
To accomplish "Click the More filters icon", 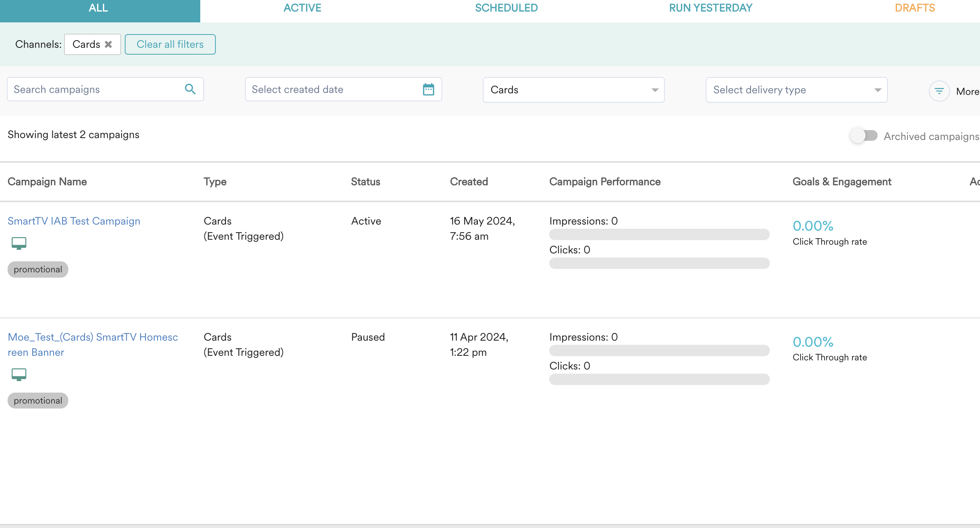I will click(x=939, y=91).
